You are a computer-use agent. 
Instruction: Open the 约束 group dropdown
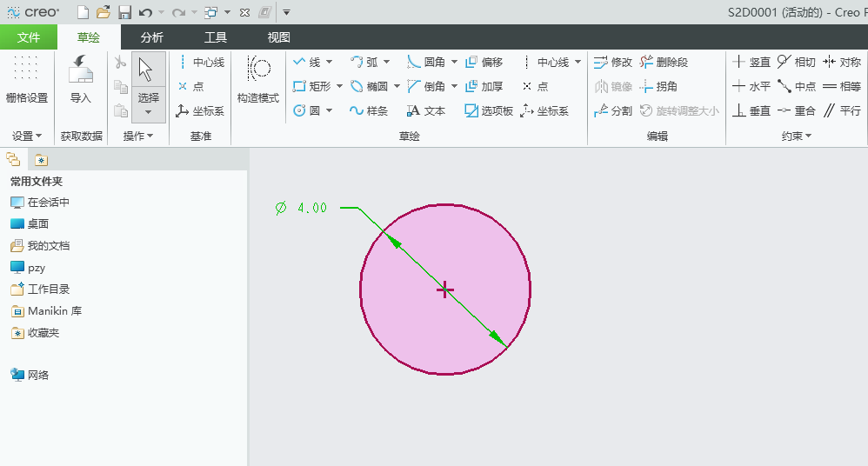[x=797, y=136]
